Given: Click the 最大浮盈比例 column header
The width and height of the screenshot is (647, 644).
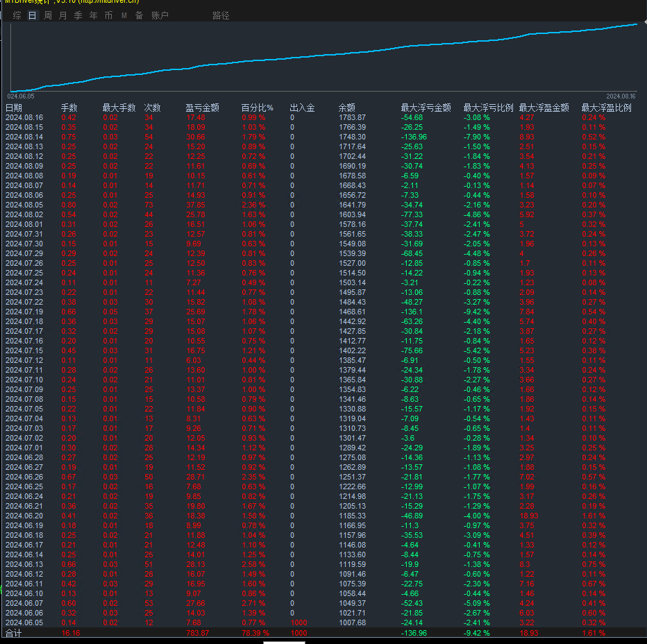Looking at the screenshot, I should pos(606,108).
